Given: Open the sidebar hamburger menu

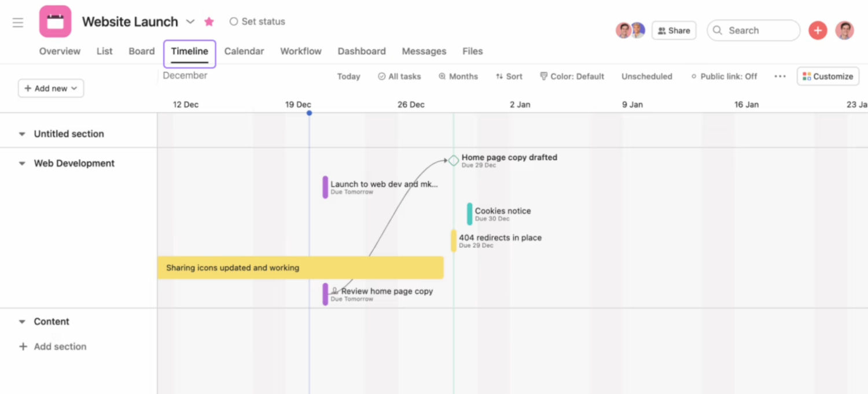Looking at the screenshot, I should click(17, 22).
